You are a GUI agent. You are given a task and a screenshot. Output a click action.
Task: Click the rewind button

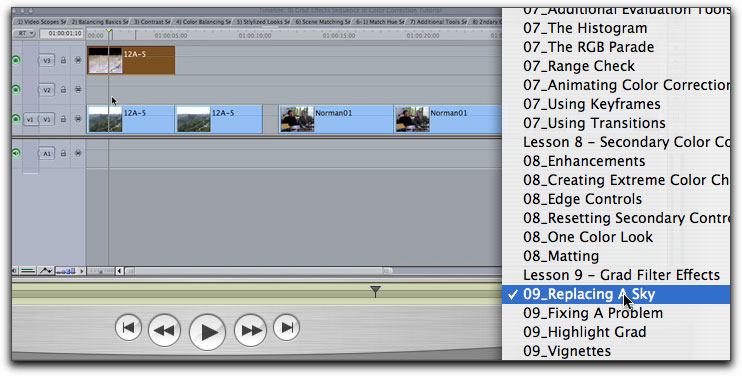pos(164,331)
